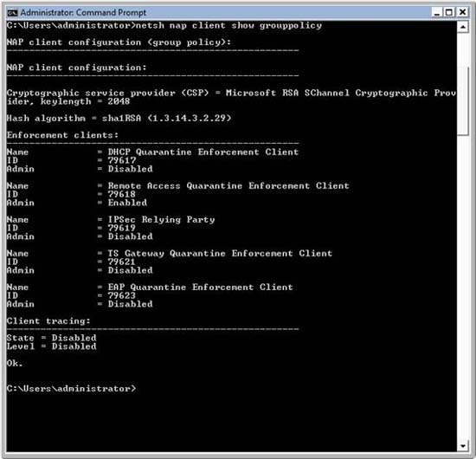
Task: Click the vertical scrollbar thumb
Action: click(462, 100)
